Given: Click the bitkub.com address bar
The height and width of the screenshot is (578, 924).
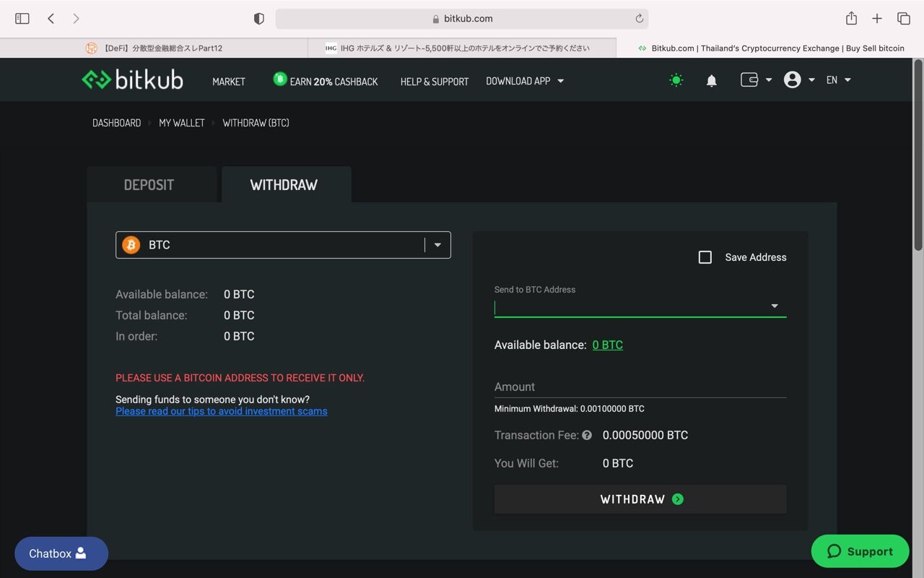Looking at the screenshot, I should pyautogui.click(x=462, y=19).
